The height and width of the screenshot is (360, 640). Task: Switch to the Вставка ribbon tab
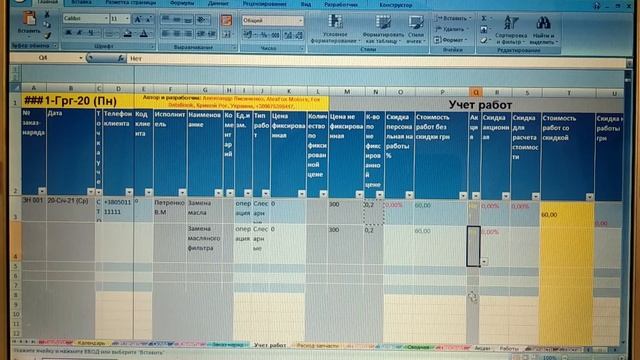[81, 2]
